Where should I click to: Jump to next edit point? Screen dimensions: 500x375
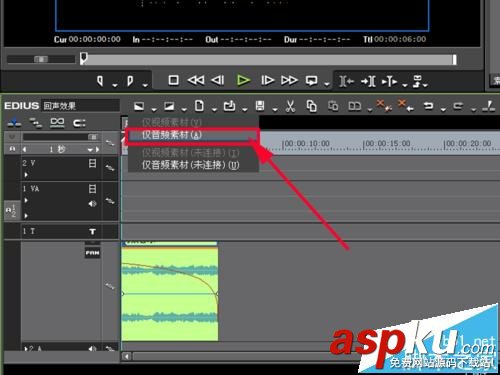pos(368,81)
